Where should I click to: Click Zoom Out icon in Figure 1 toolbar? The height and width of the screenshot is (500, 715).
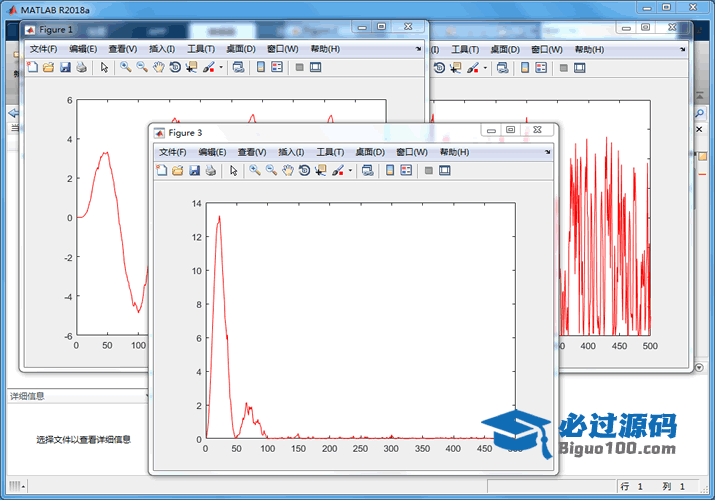tap(142, 67)
